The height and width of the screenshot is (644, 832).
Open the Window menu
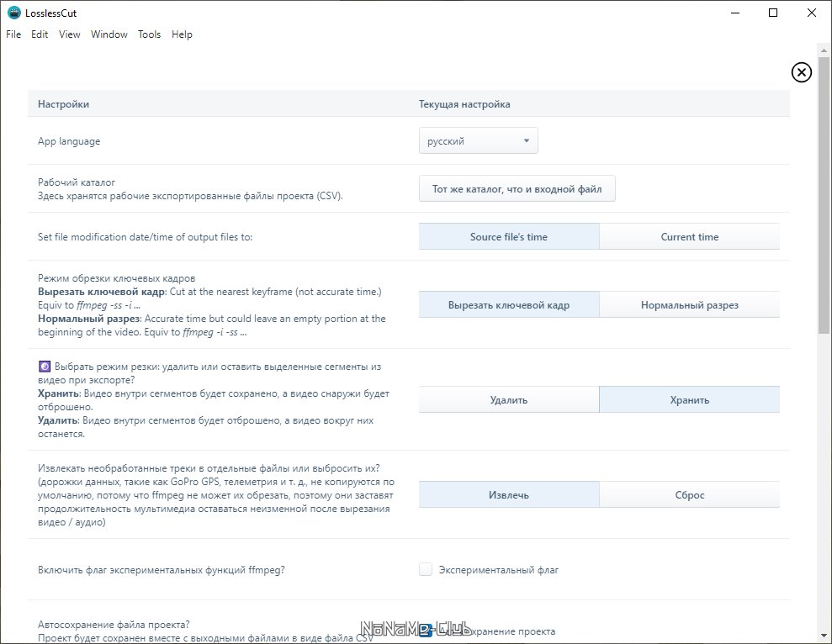[x=109, y=34]
